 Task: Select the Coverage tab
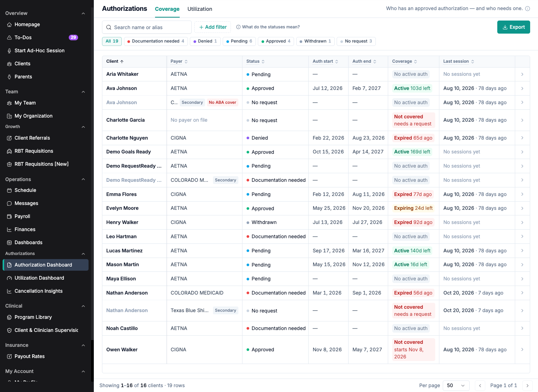[x=167, y=9]
